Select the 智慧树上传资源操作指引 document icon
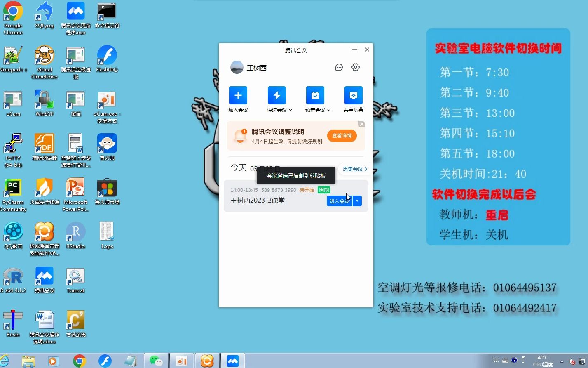The image size is (588, 368). coord(76,151)
